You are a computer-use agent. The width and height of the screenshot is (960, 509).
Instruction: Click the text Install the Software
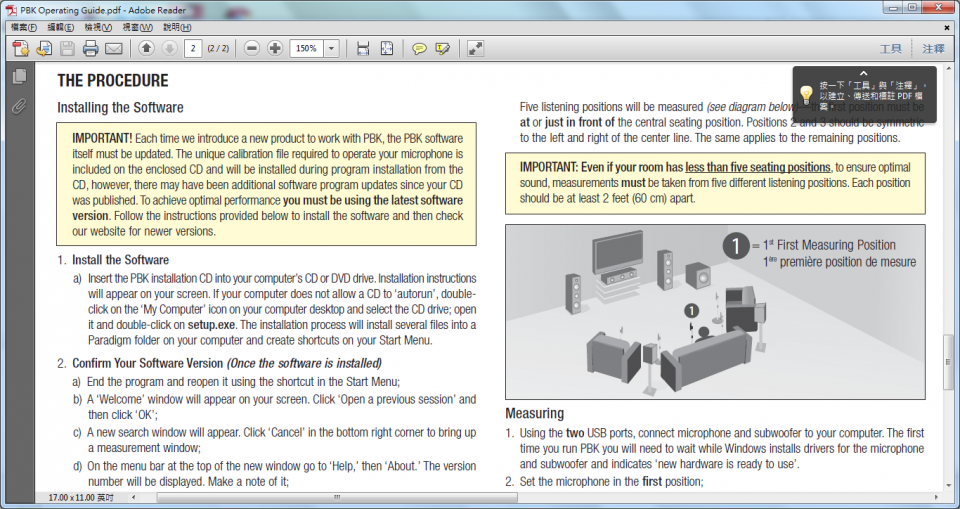pos(121,260)
